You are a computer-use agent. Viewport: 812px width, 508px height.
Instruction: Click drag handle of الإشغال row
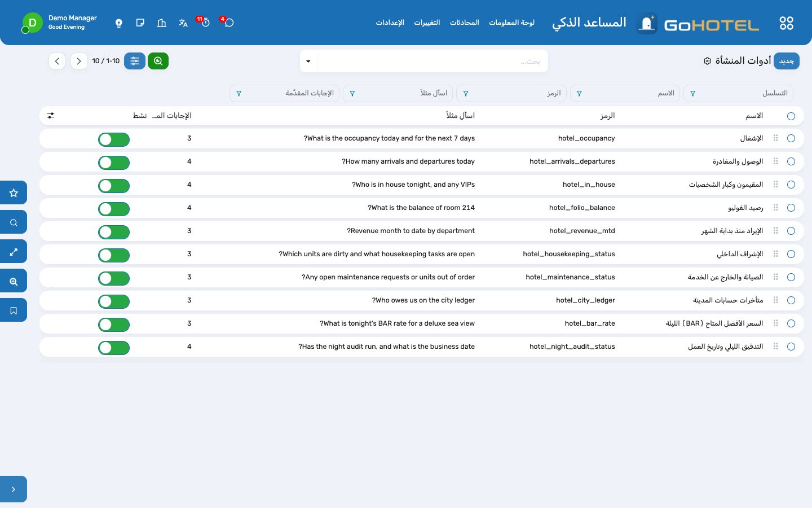(776, 138)
